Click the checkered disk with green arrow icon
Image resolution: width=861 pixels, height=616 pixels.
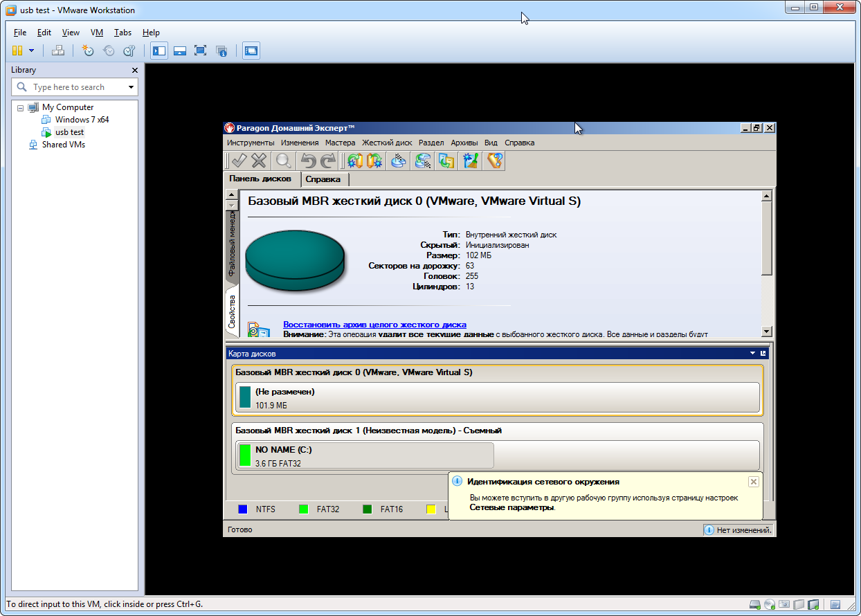click(422, 161)
